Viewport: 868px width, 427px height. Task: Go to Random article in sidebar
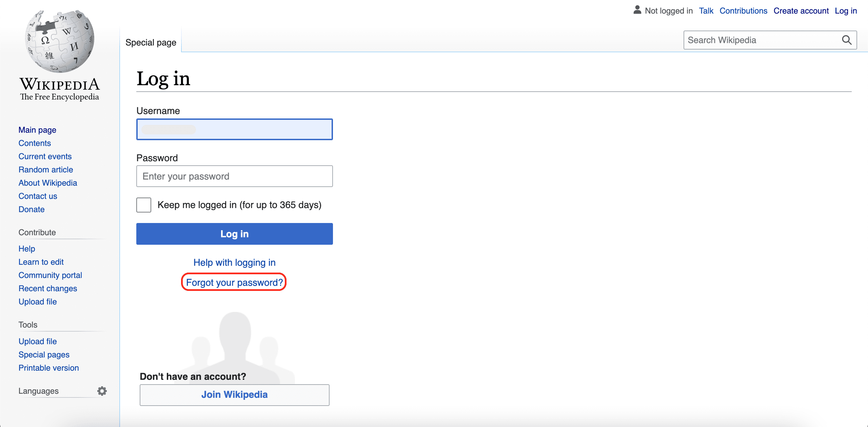click(x=46, y=170)
